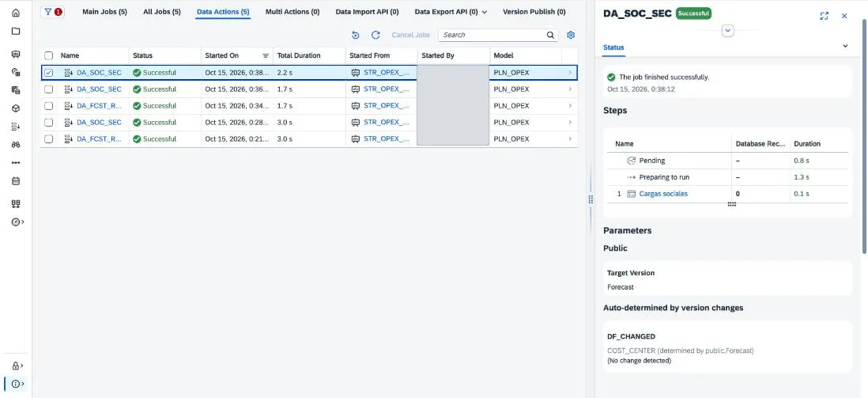Viewport: 868px width, 398px height.
Task: Click into the Search field
Action: tap(492, 35)
